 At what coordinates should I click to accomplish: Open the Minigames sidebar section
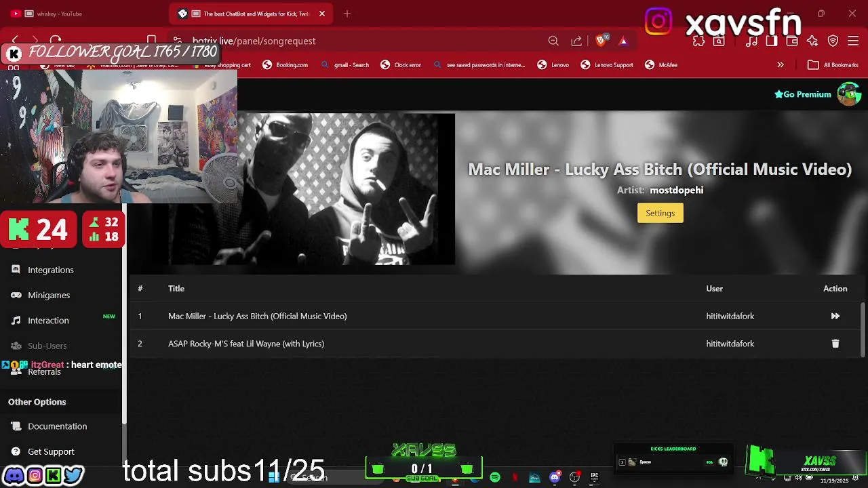(x=49, y=295)
